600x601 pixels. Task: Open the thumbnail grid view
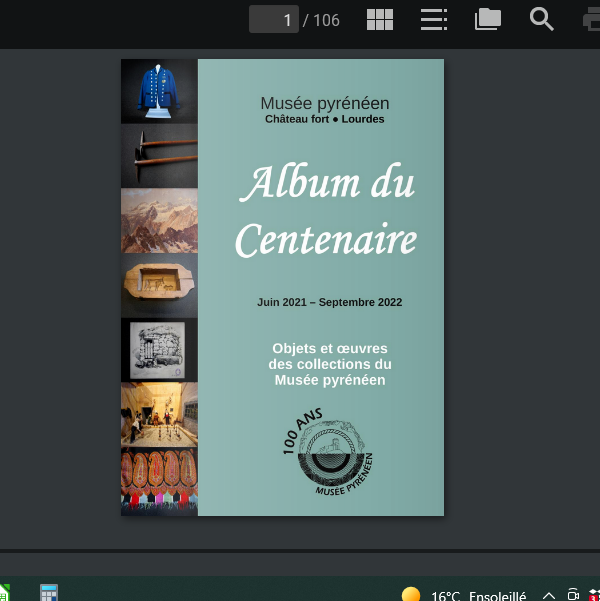pyautogui.click(x=380, y=19)
